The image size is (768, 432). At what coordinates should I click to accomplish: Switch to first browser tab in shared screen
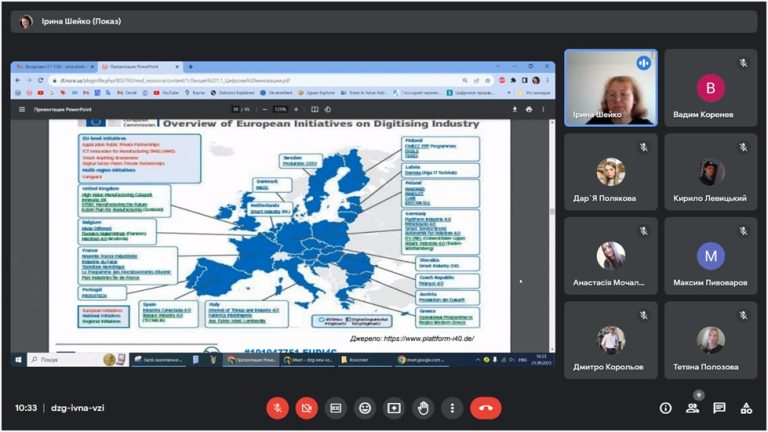pyautogui.click(x=55, y=67)
